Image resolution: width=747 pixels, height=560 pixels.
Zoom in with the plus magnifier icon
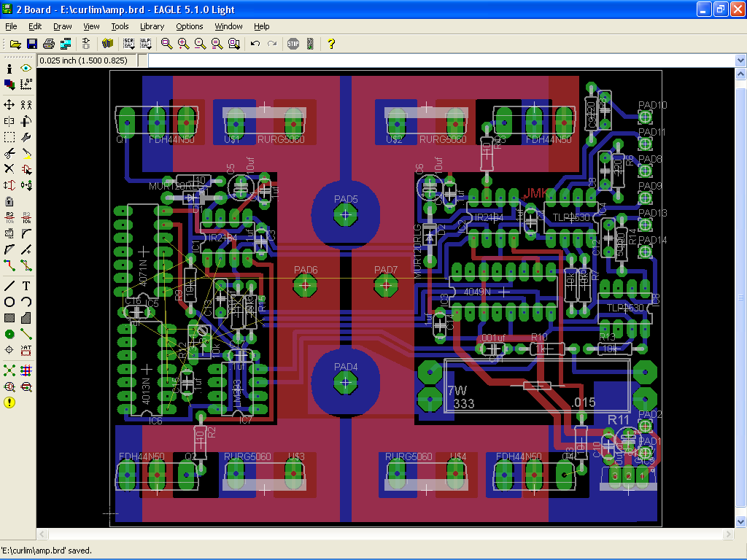point(183,44)
